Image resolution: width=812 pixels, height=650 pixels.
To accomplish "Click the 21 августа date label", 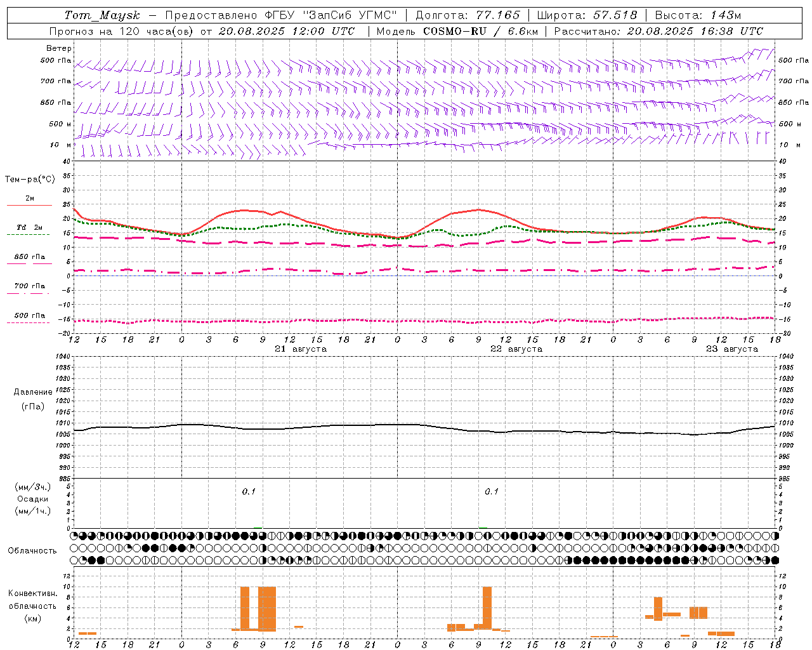I will tap(301, 349).
